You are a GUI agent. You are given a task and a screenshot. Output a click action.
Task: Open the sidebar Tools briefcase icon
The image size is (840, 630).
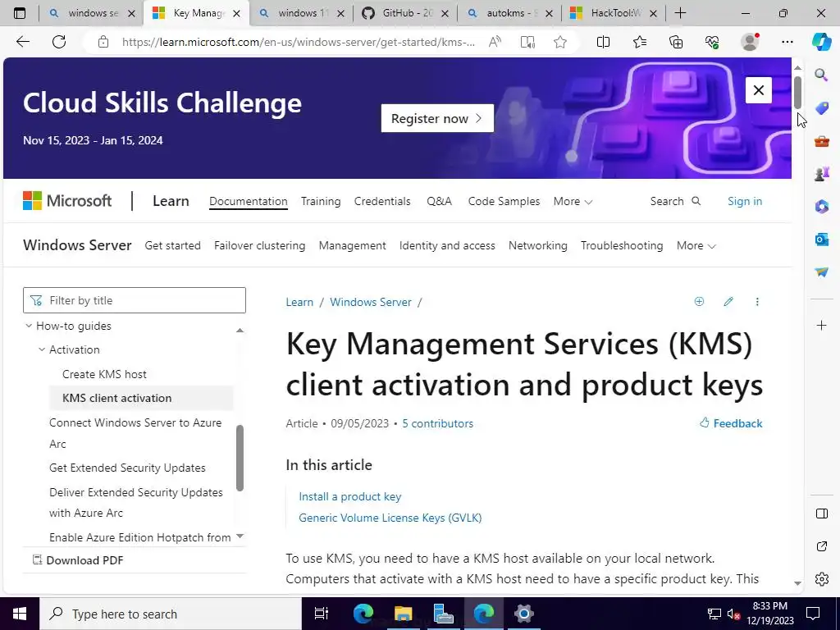click(x=821, y=141)
